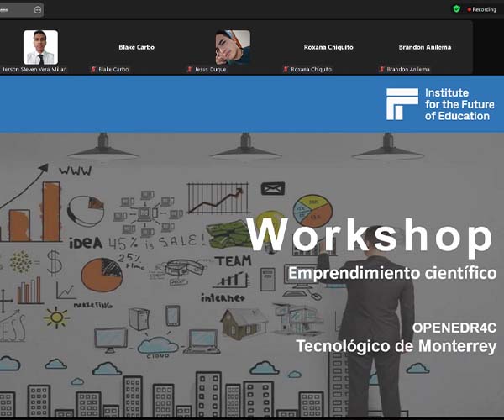Click the muted mic icon next to Roxana Chiquito
504x420 pixels.
point(286,69)
